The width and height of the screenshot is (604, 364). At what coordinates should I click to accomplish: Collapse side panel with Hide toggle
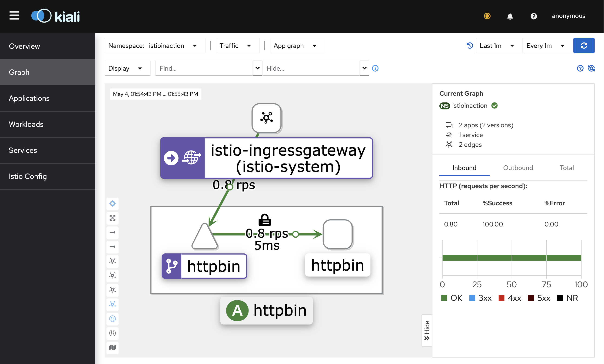pyautogui.click(x=427, y=331)
